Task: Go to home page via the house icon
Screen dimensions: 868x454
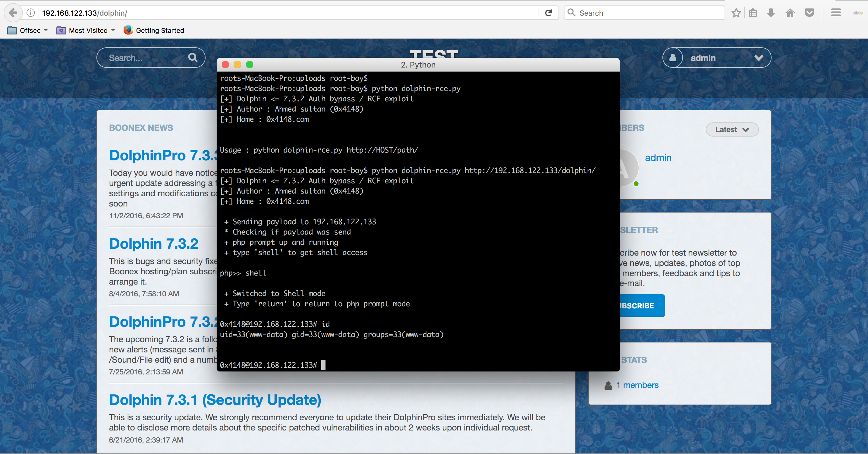Action: click(790, 13)
